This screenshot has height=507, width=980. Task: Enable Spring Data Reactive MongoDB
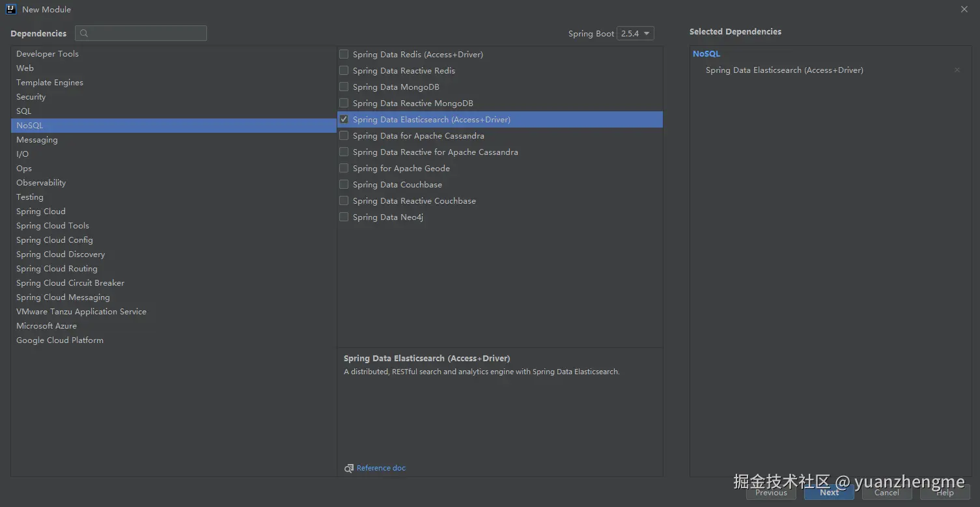click(x=344, y=103)
